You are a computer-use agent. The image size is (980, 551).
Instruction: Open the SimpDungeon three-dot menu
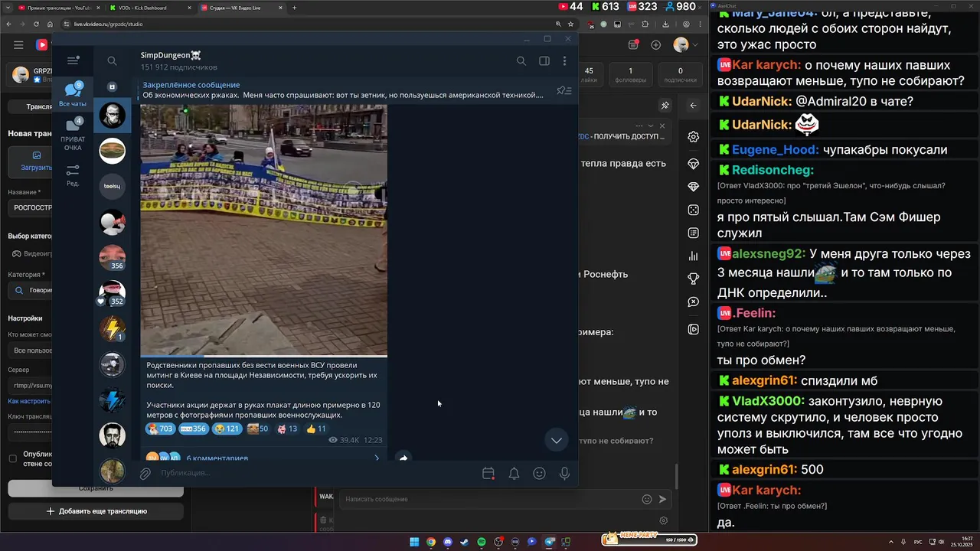click(565, 61)
